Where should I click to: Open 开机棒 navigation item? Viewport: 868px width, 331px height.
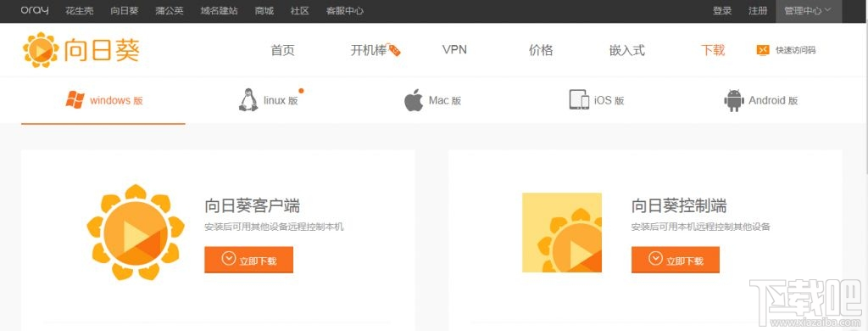(x=368, y=50)
